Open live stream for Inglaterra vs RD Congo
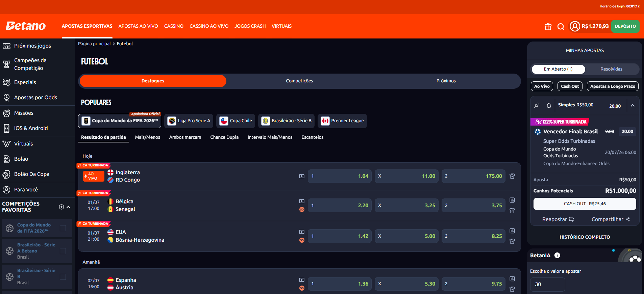Image resolution: width=644 pixels, height=294 pixels. pyautogui.click(x=302, y=176)
